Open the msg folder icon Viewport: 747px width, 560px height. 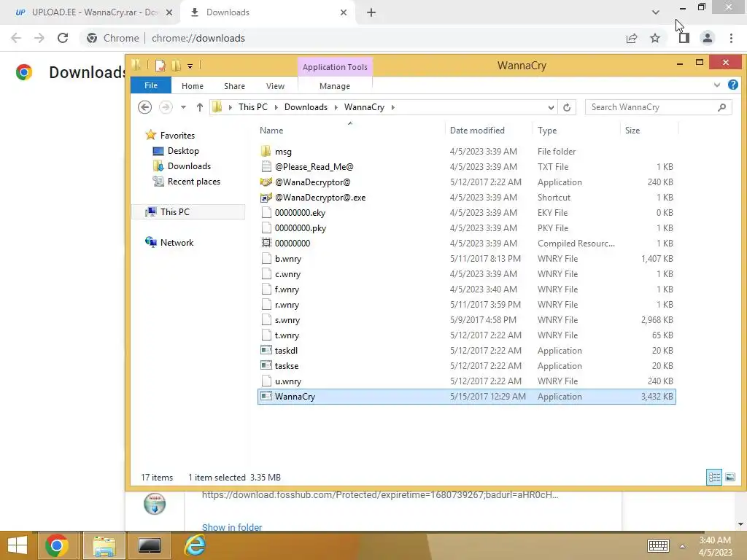point(266,152)
